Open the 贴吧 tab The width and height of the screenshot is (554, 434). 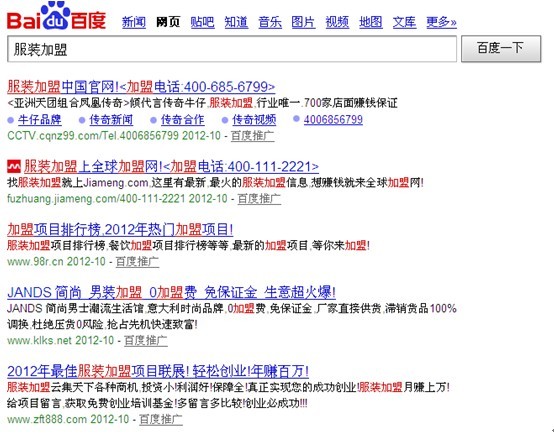[202, 22]
